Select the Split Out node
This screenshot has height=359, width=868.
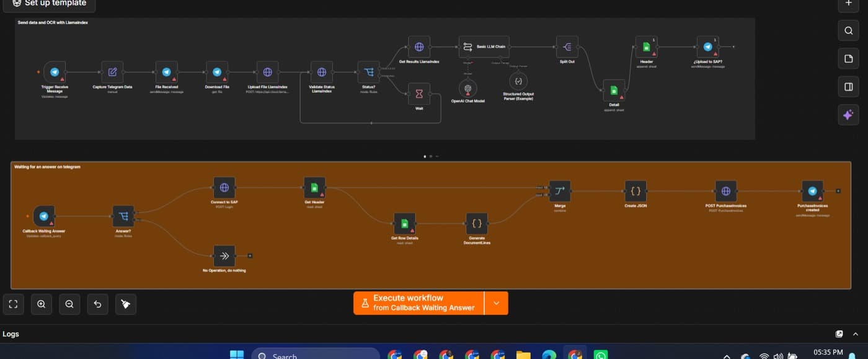[x=567, y=47]
